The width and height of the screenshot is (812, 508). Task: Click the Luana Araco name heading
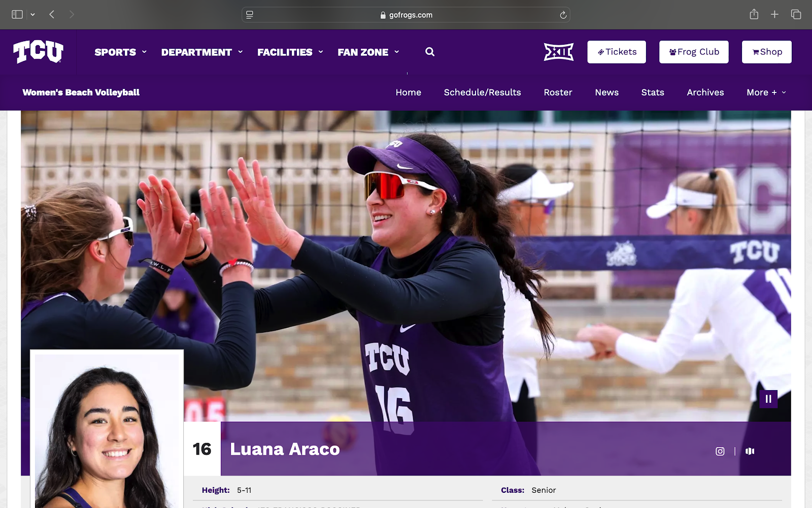[x=285, y=449]
